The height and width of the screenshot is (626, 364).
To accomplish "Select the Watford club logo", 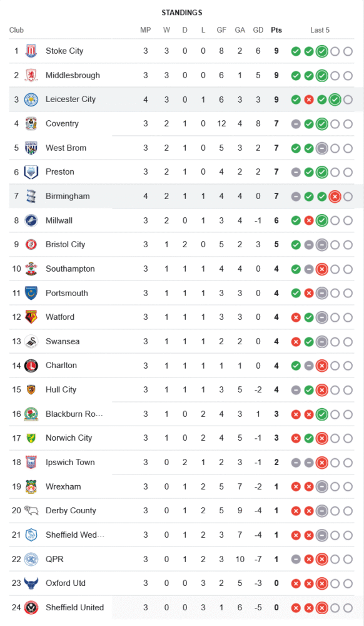I will coord(31,317).
